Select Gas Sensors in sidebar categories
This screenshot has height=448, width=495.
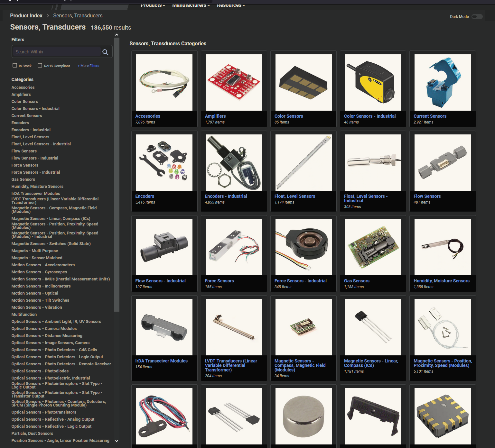pyautogui.click(x=23, y=179)
